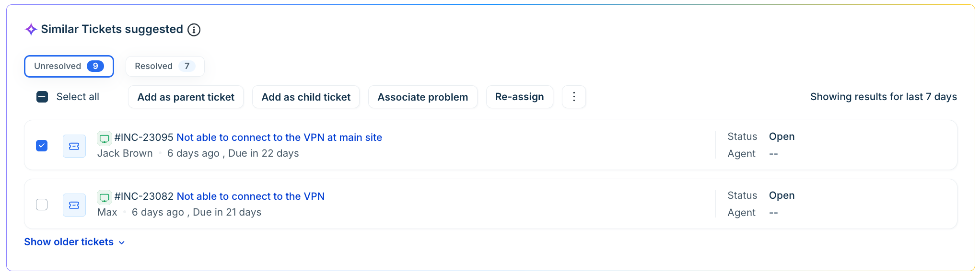Toggle the Select all checkbox
The width and height of the screenshot is (980, 275).
[x=42, y=97]
